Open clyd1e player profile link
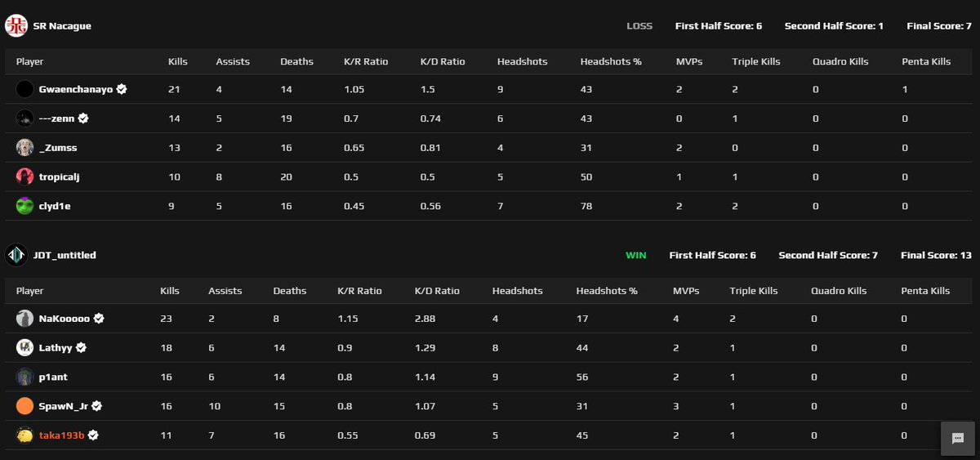 point(55,207)
